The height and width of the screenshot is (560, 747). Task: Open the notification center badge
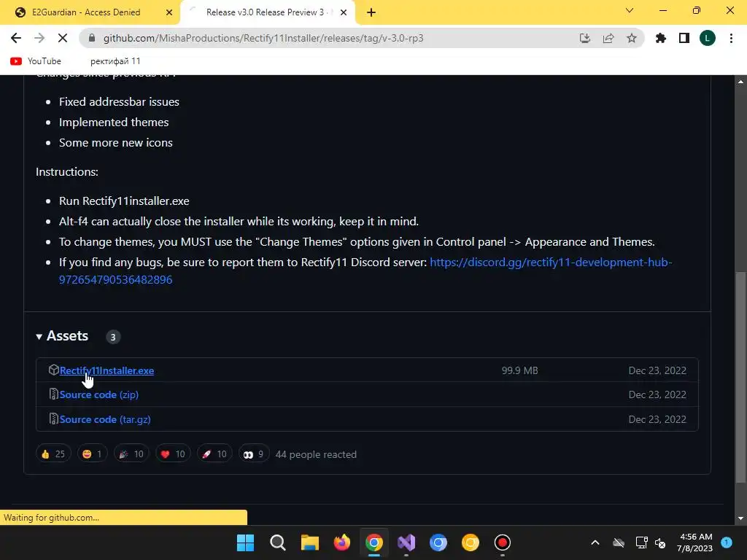point(727,542)
